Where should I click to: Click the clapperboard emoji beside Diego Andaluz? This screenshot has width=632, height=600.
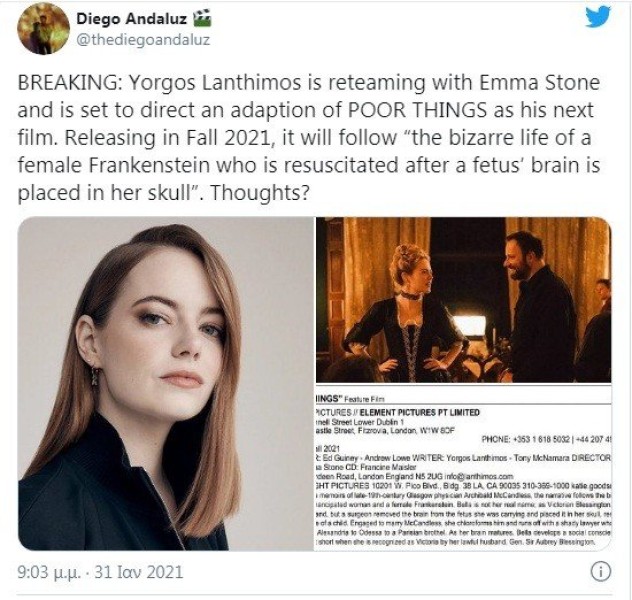coord(202,19)
